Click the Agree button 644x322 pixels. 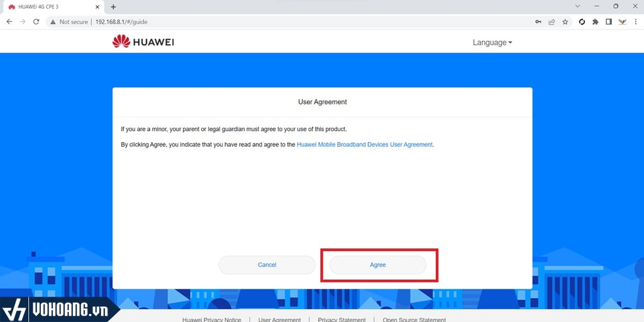tap(377, 265)
